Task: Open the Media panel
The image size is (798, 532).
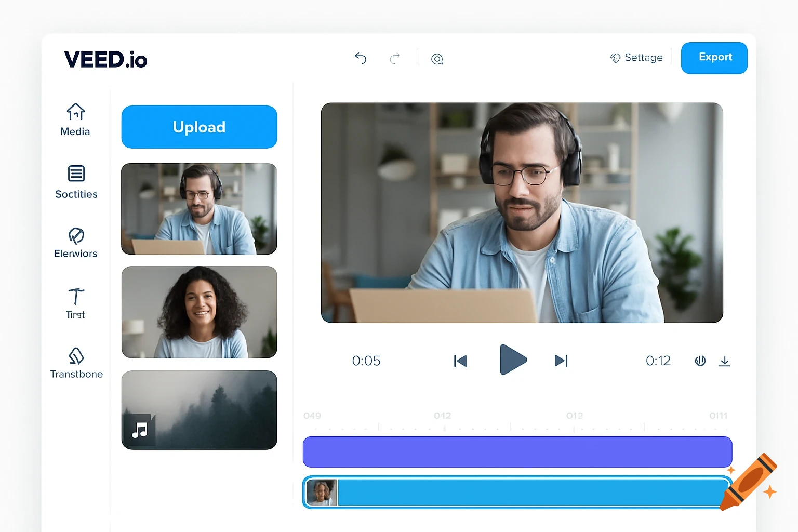Action: (x=75, y=119)
